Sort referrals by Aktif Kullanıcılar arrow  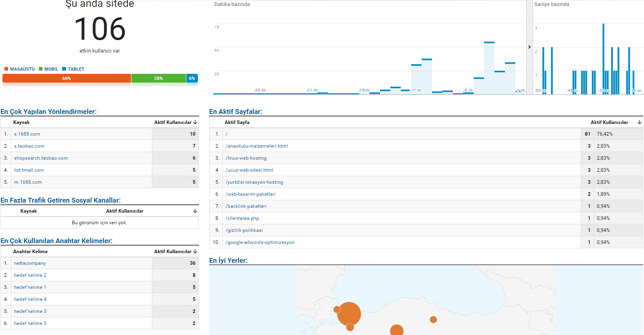[x=195, y=122]
